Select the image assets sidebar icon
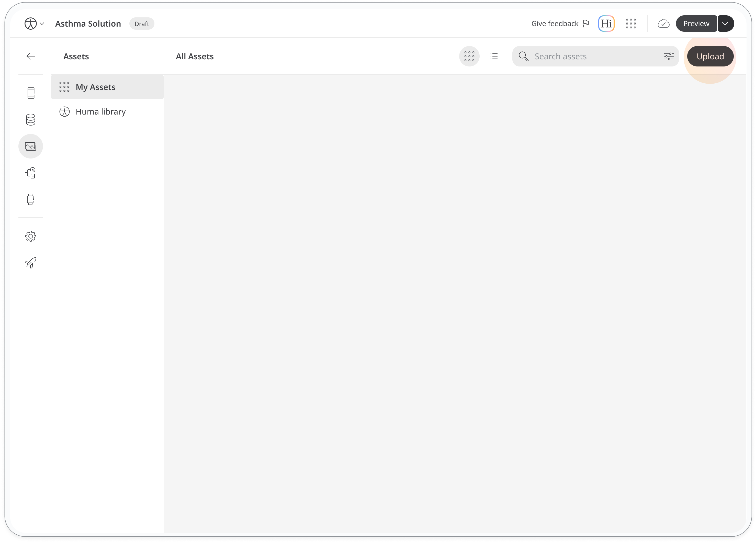Image resolution: width=756 pixels, height=543 pixels. [x=31, y=146]
